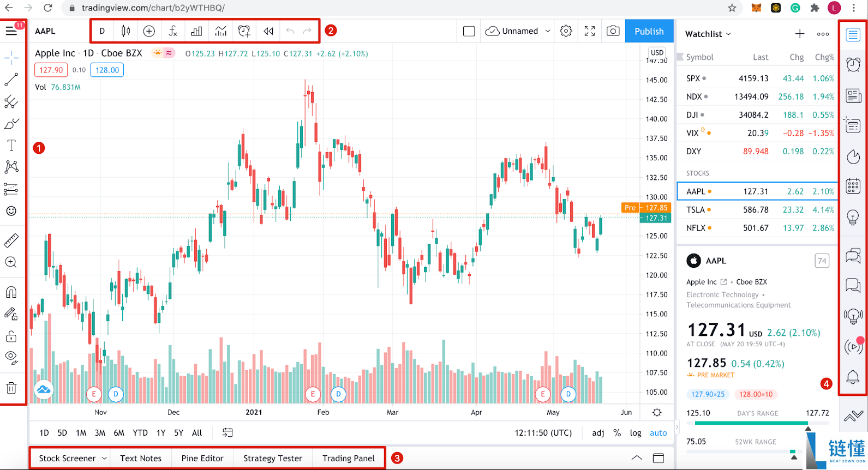Image resolution: width=868 pixels, height=470 pixels.
Task: Select the SPX watchlist row
Action: [x=757, y=78]
